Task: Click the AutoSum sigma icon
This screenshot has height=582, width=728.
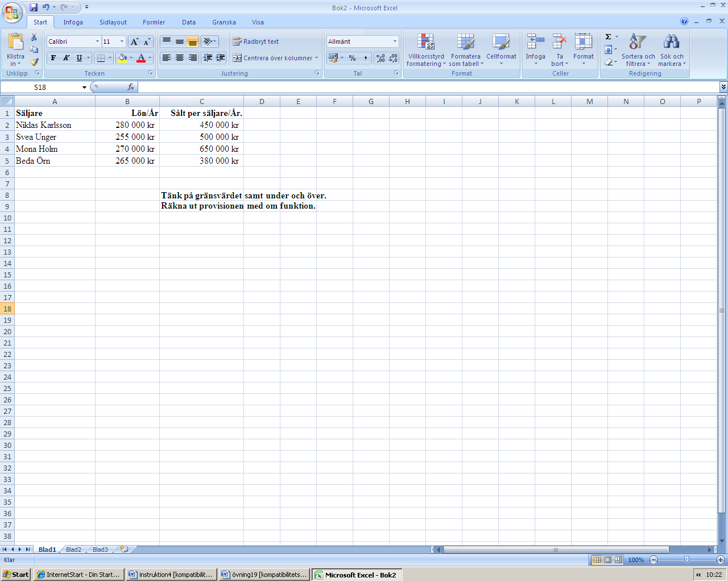Action: (x=608, y=37)
